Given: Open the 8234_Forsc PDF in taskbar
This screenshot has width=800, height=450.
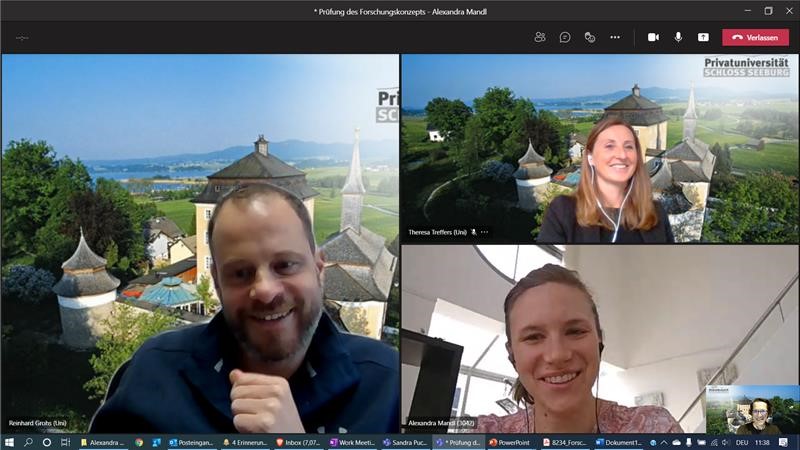Looking at the screenshot, I should tap(565, 442).
